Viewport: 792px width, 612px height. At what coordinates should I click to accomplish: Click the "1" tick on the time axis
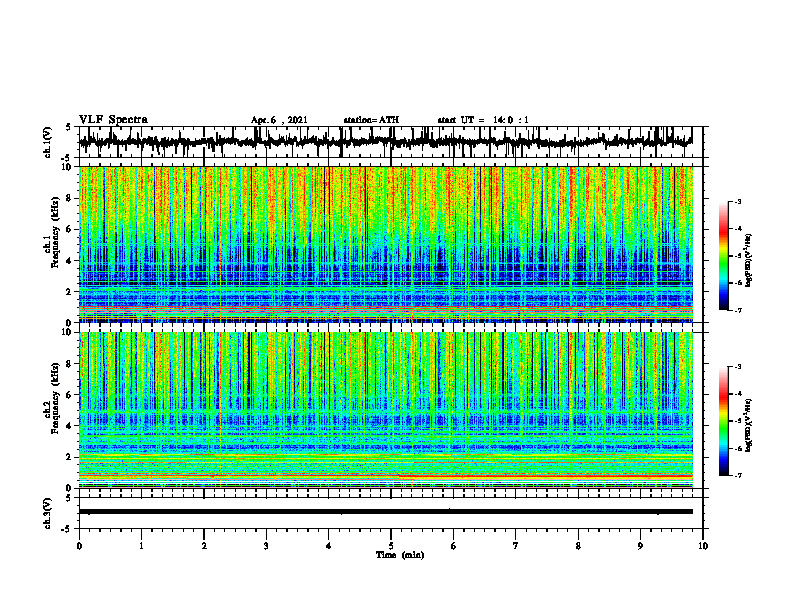point(141,546)
